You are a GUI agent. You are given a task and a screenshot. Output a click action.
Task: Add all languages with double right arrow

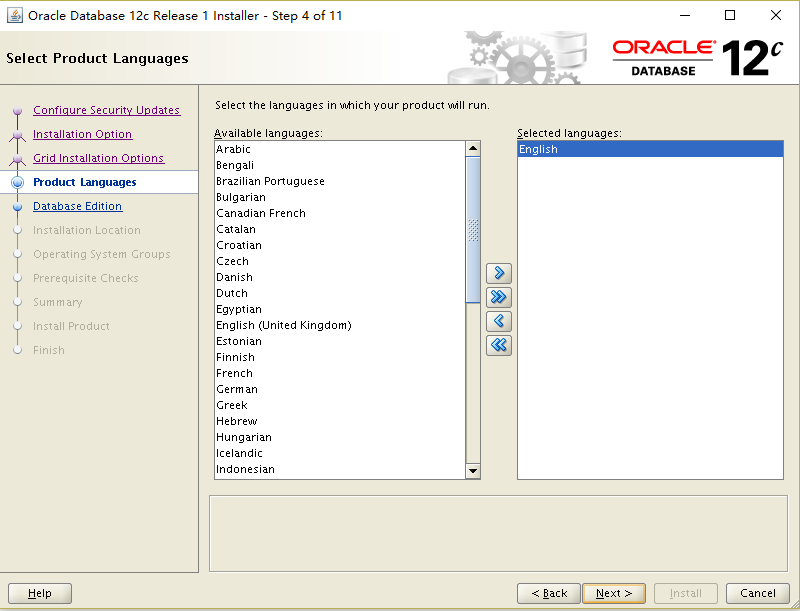pos(498,297)
